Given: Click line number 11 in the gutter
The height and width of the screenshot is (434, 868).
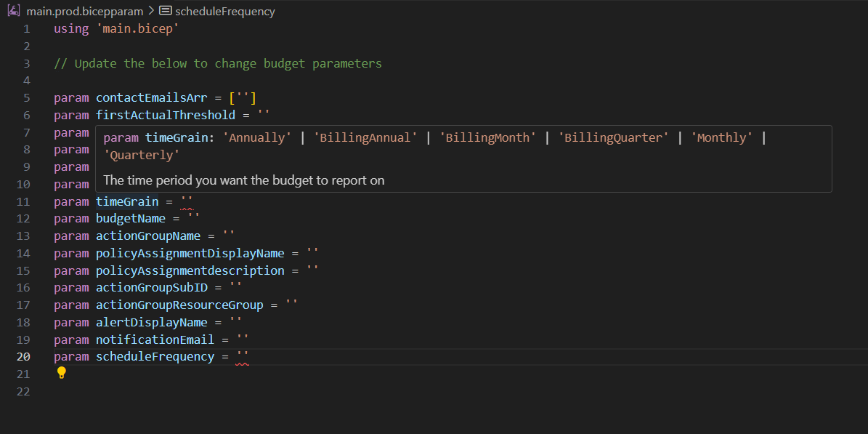Looking at the screenshot, I should 23,201.
